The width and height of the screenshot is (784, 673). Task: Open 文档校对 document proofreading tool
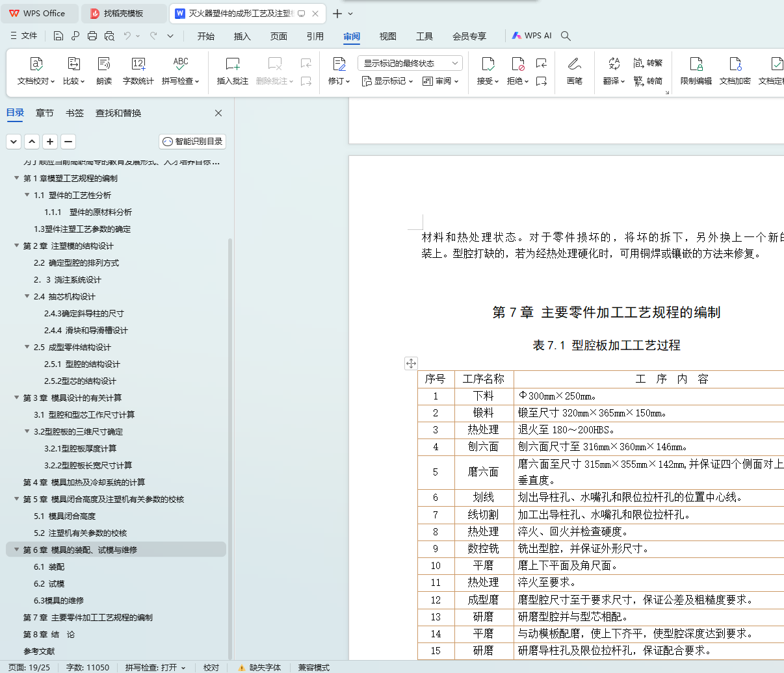pyautogui.click(x=36, y=71)
